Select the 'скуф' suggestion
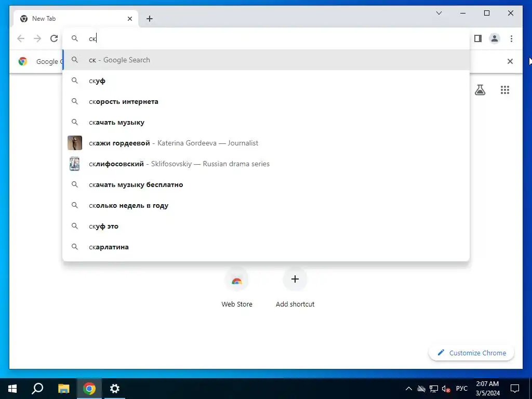This screenshot has width=532, height=399. pos(267,81)
